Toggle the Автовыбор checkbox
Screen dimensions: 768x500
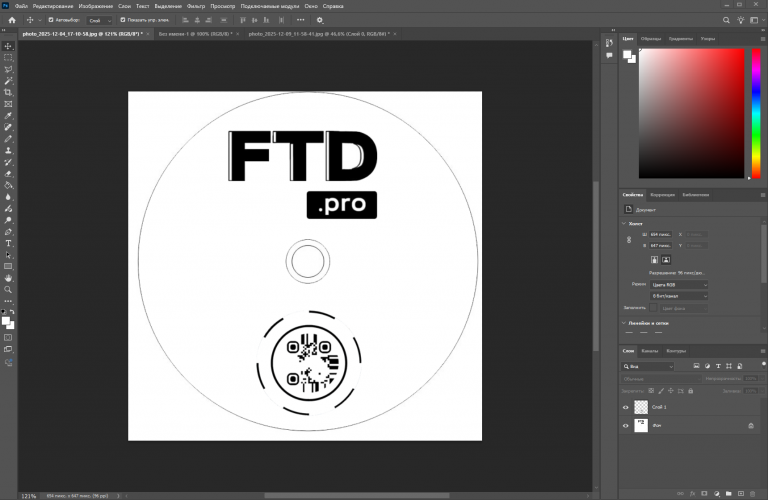51,20
